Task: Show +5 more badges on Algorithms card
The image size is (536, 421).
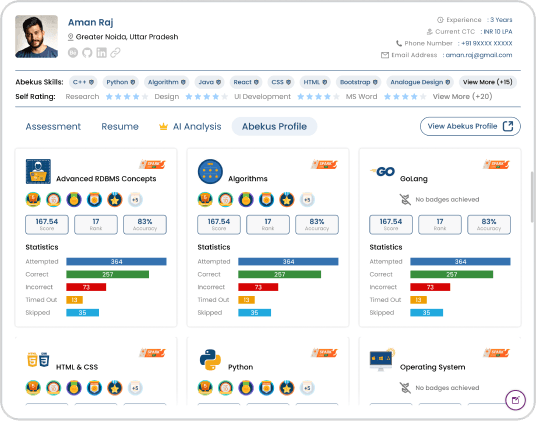Action: [x=307, y=200]
